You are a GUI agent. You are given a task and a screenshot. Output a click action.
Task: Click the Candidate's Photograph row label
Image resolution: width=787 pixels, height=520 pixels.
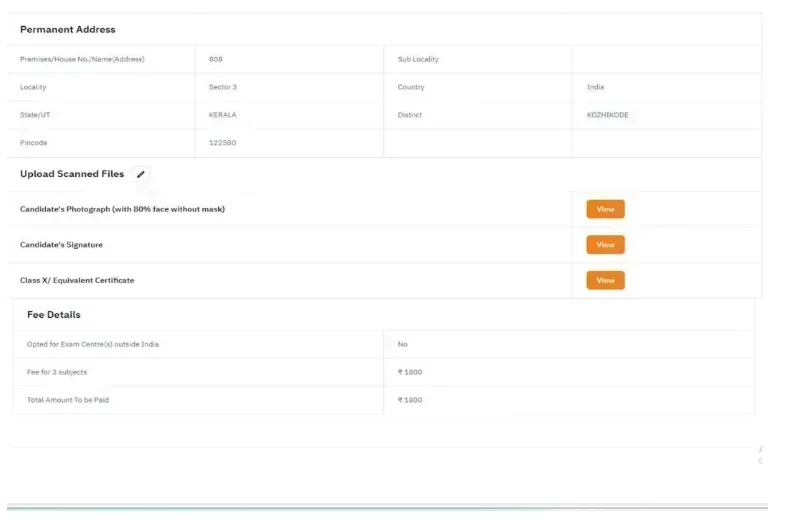[x=122, y=209]
